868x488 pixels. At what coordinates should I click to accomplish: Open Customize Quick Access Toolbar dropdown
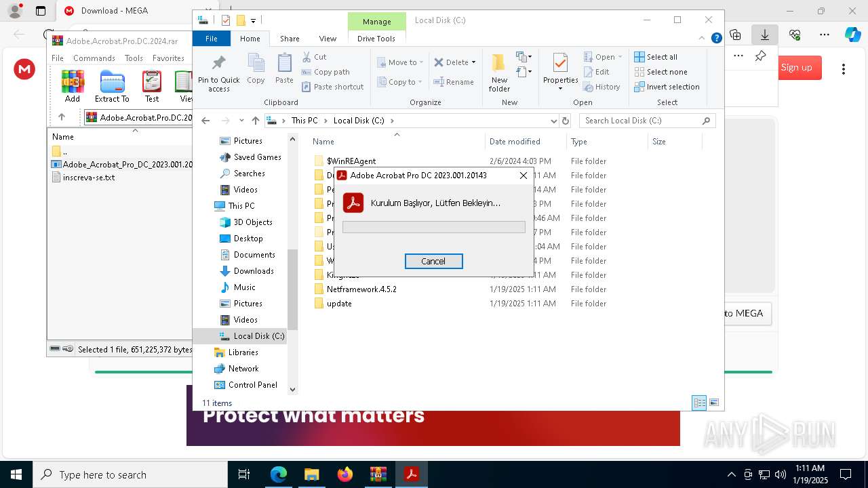253,20
